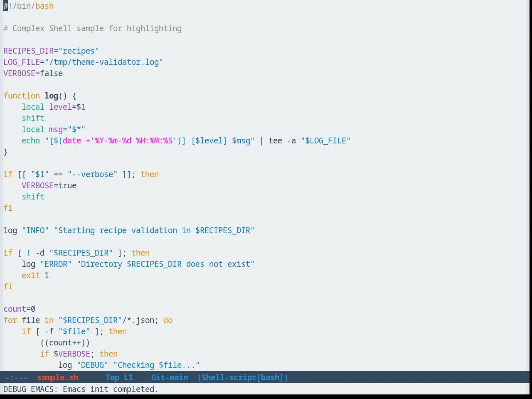Click the 'if $VERBOSE; then' line

(x=79, y=354)
